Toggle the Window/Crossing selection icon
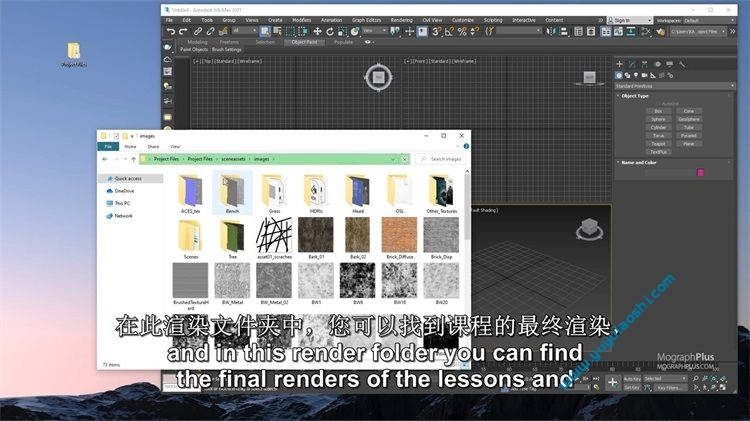The image size is (750, 421). coord(303,32)
